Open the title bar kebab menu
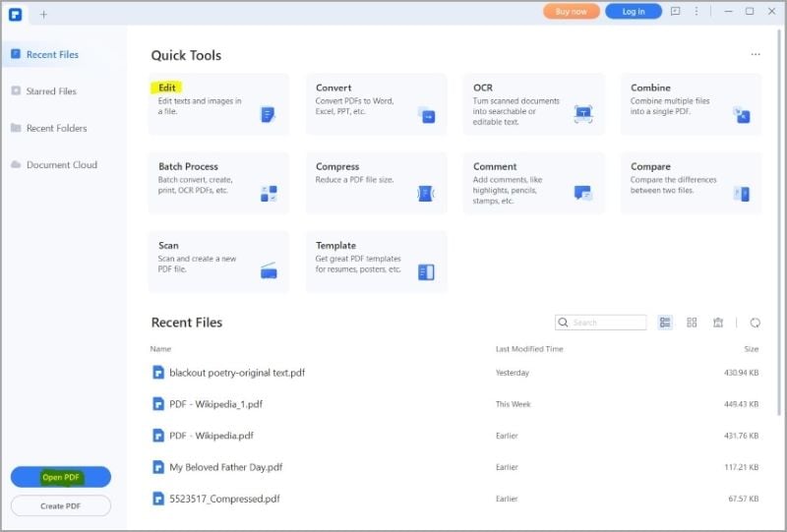Viewport: 787px width, 532px height. pos(699,12)
